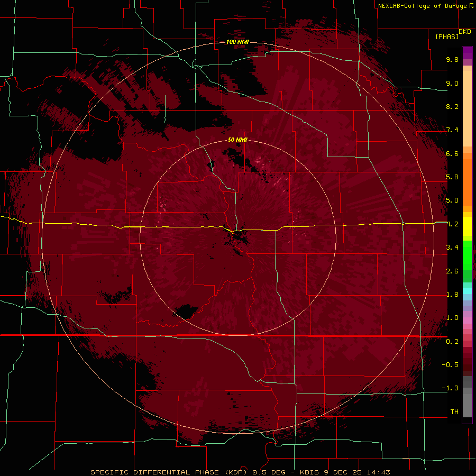
Task: Pick the purple segment at the top of the color bar
Action: click(x=467, y=53)
